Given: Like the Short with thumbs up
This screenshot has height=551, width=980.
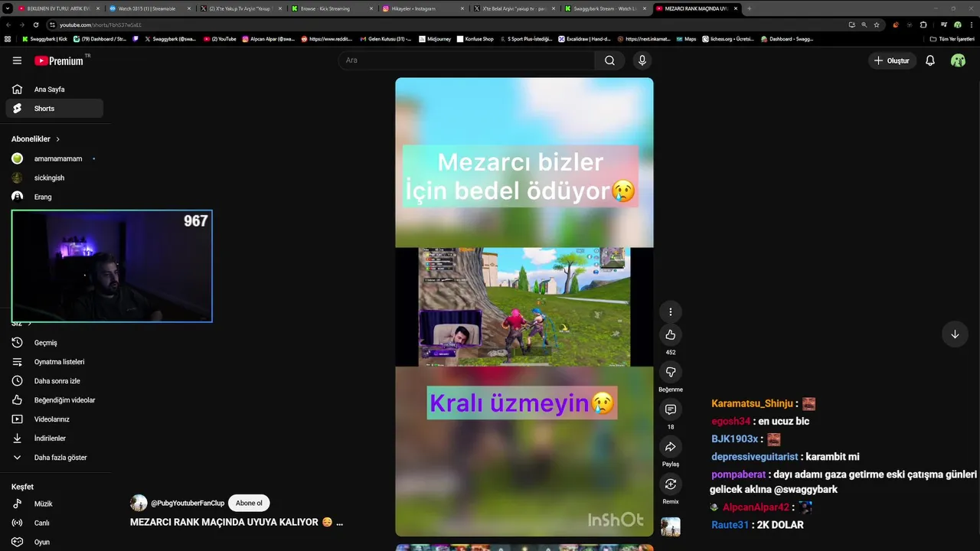Looking at the screenshot, I should (671, 334).
